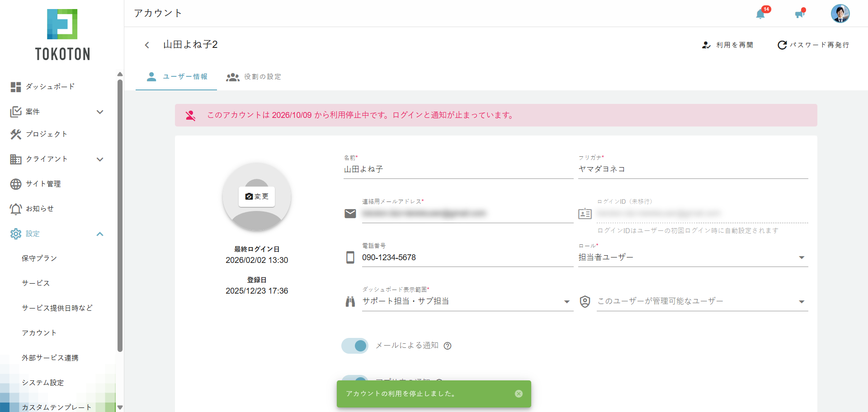Open サービス提供日時など settings
The width and height of the screenshot is (868, 412).
[57, 308]
